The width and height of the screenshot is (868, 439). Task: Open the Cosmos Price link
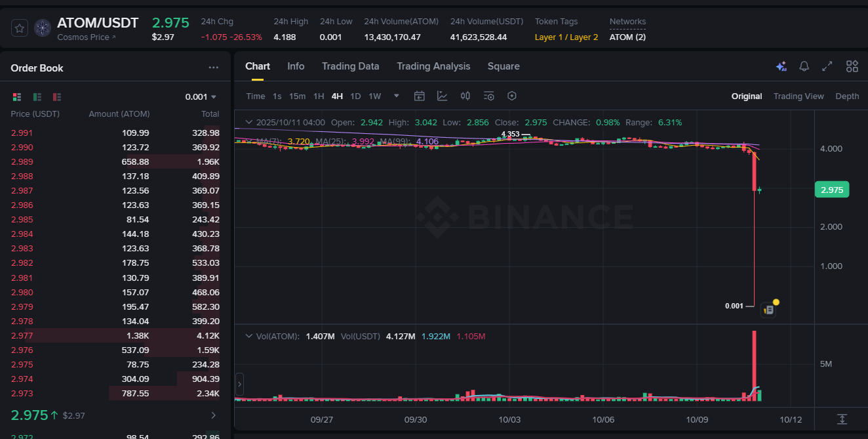pos(86,37)
